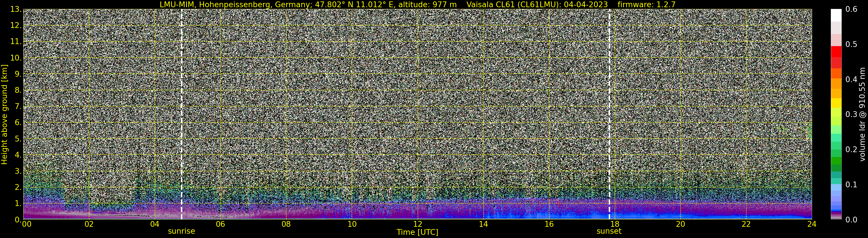Click the y-axis tick label '3.'

click(18, 171)
